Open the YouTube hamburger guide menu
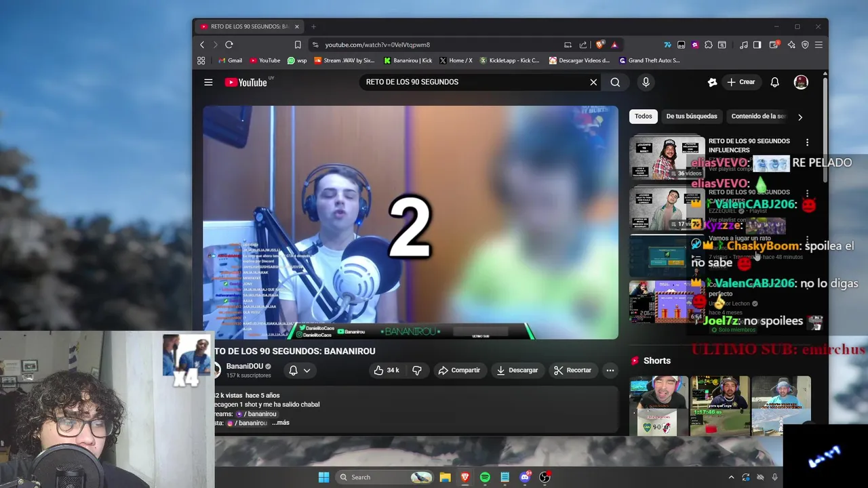868x488 pixels. pos(208,82)
